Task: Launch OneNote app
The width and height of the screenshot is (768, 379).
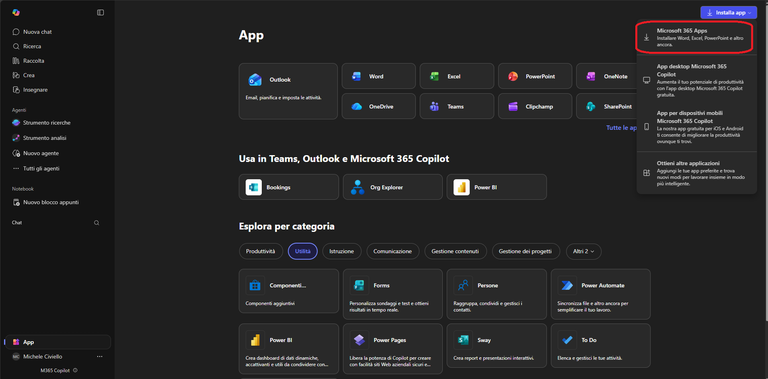Action: (606, 76)
